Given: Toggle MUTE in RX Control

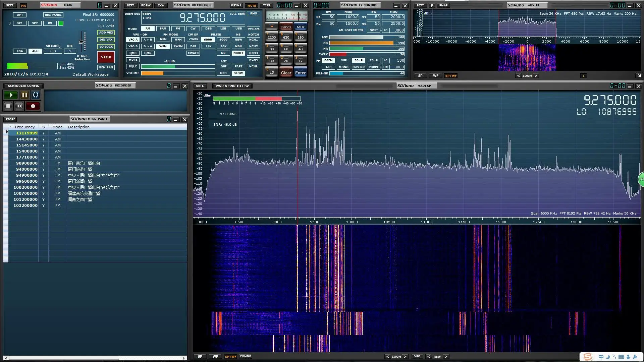Looking at the screenshot, I should pyautogui.click(x=133, y=60).
